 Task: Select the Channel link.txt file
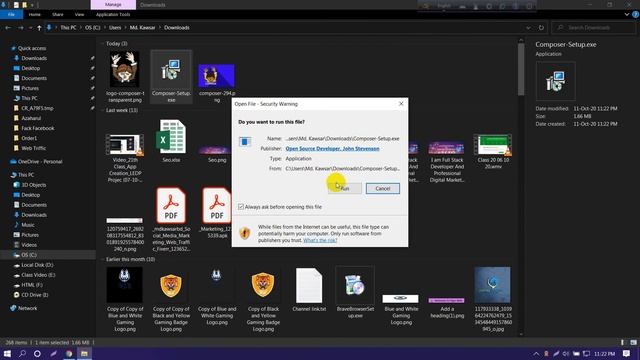[x=309, y=286]
